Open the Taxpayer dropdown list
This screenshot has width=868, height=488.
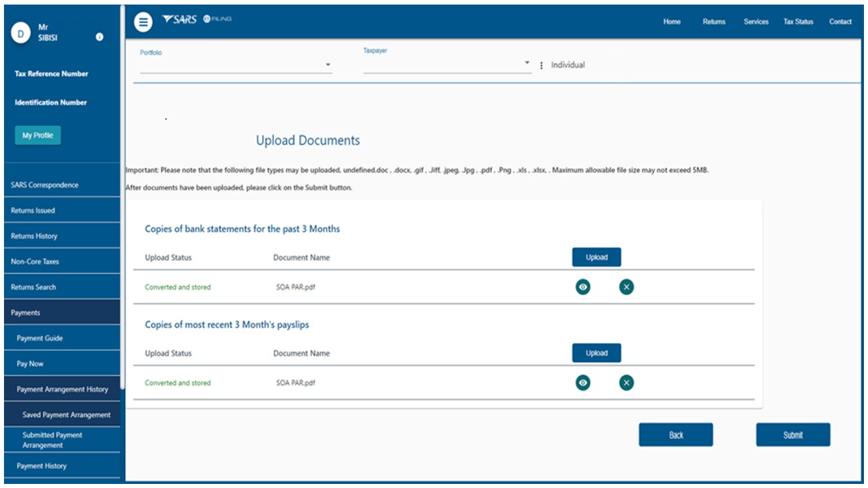click(527, 64)
